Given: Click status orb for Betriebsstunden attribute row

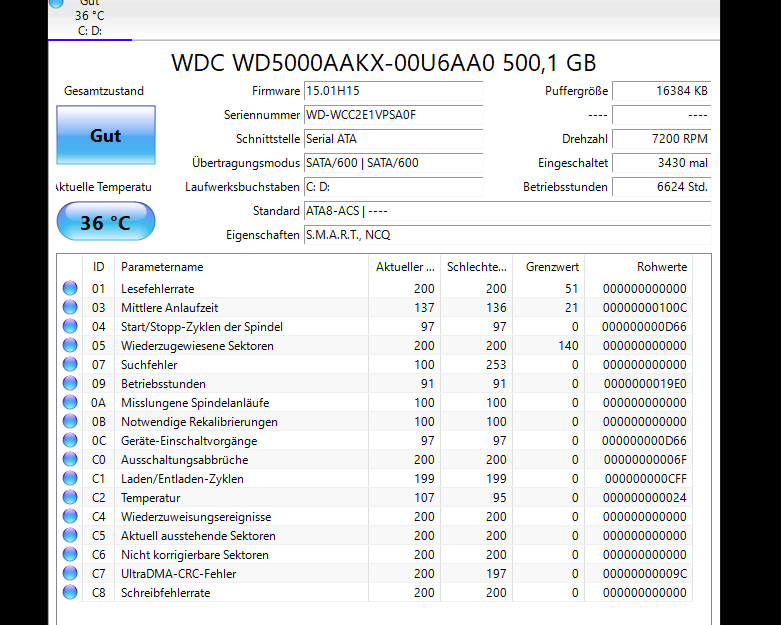Looking at the screenshot, I should point(70,383).
